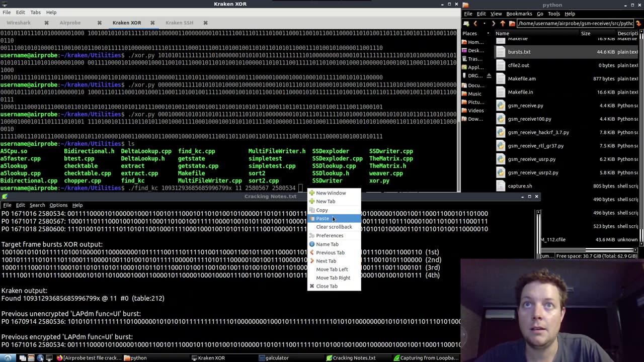Choose Copy from the context menu

[334, 210]
